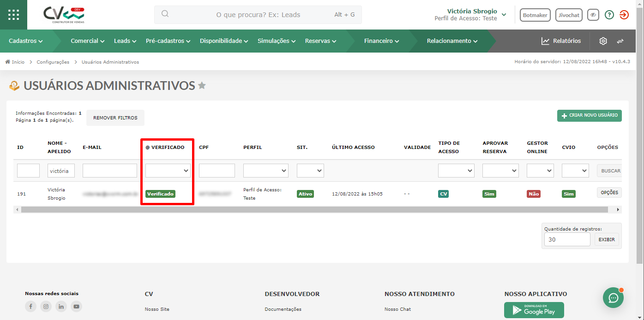Open the YouTube social icon
Image resolution: width=644 pixels, height=320 pixels.
point(76,306)
